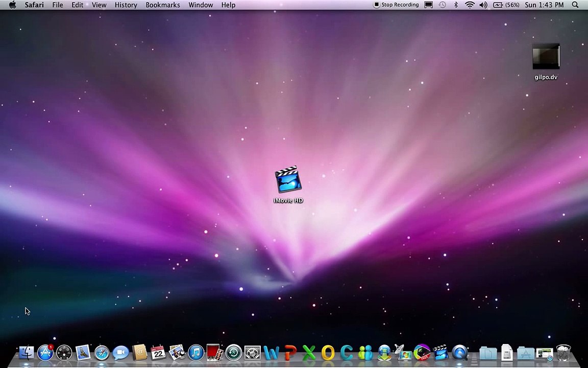Launch App Store from the Dock

(x=45, y=353)
